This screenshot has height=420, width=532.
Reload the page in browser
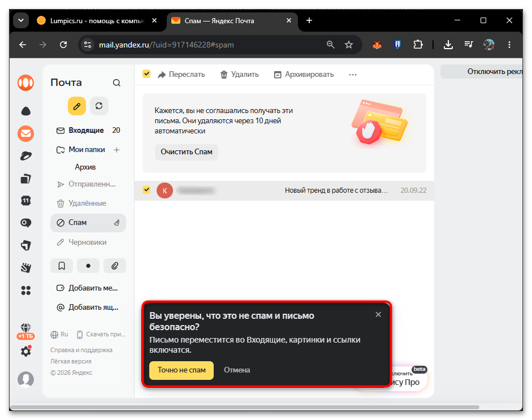pos(63,45)
